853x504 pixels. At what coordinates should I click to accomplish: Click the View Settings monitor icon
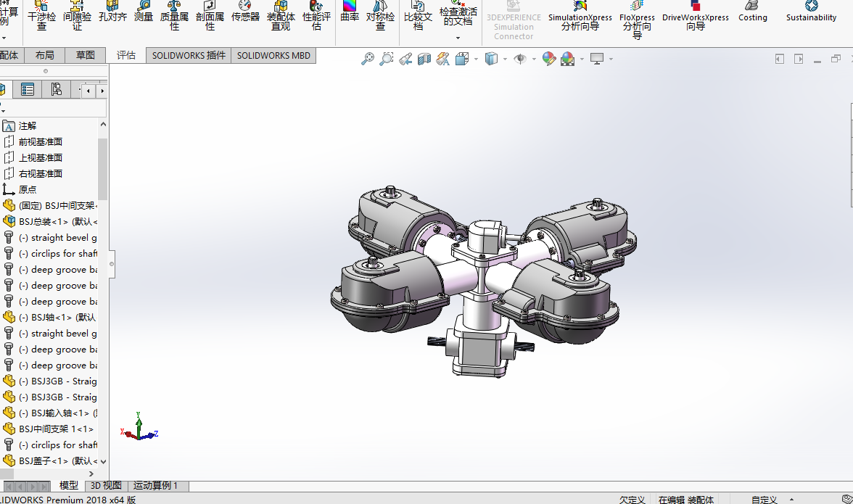[x=597, y=59]
